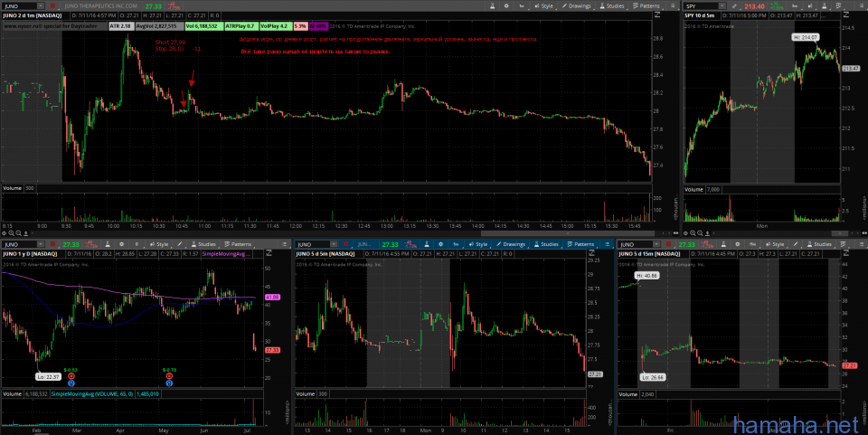Screen dimensions: 868x435
Task: Click the flask icon in top main chart toolbar
Action: [x=492, y=6]
